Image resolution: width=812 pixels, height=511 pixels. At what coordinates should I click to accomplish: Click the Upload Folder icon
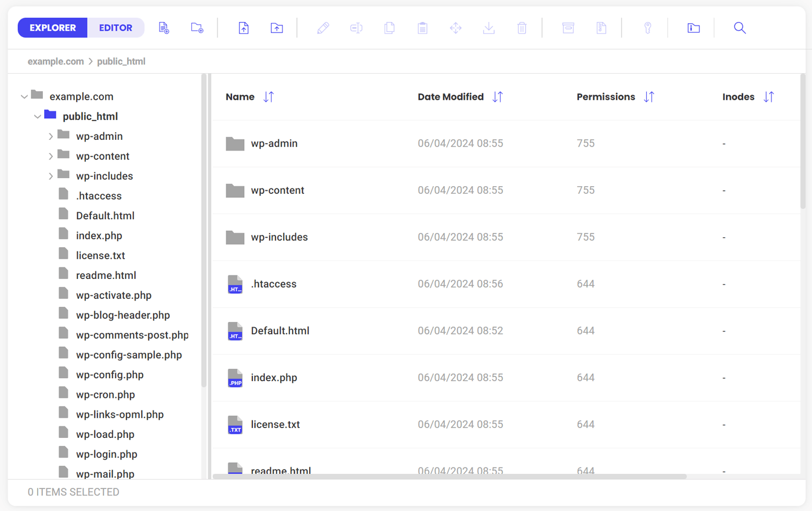277,27
